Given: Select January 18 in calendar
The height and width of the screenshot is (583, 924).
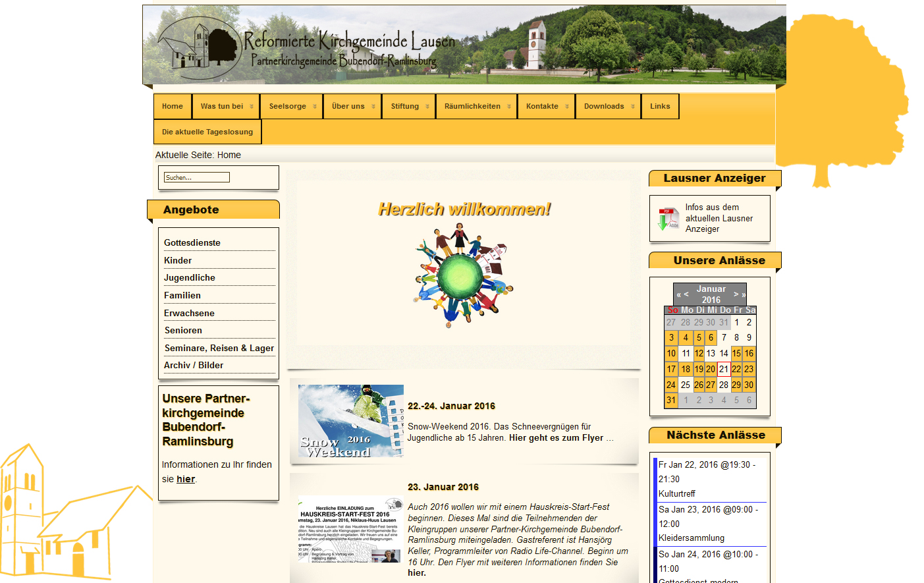Looking at the screenshot, I should [686, 369].
